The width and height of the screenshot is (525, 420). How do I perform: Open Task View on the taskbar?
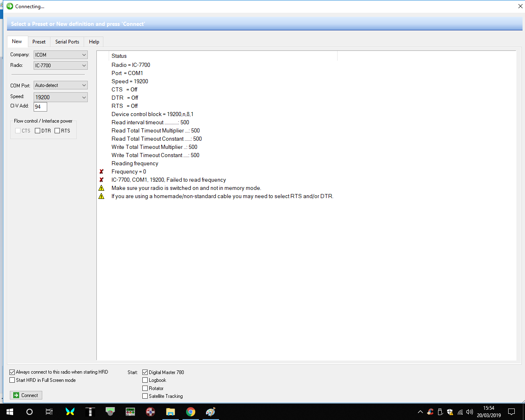(x=49, y=412)
